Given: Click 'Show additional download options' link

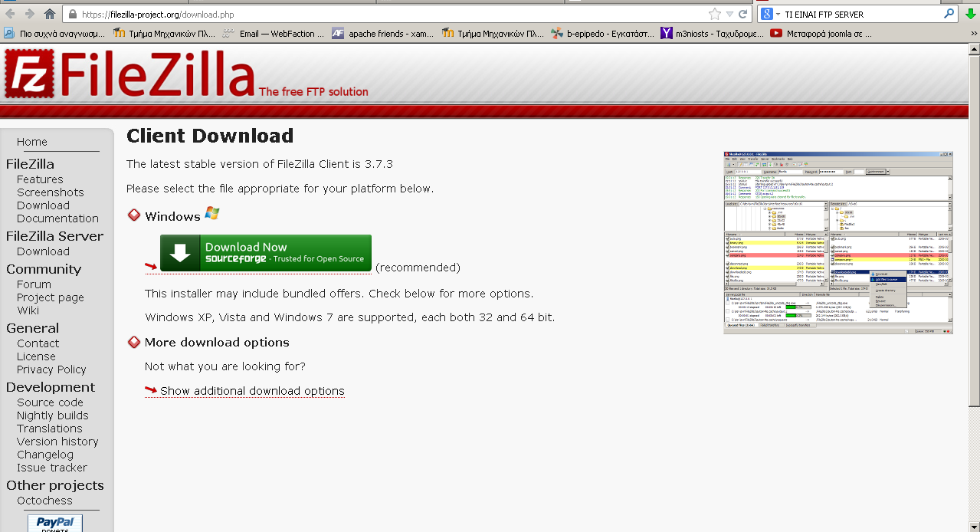Looking at the screenshot, I should pos(252,391).
